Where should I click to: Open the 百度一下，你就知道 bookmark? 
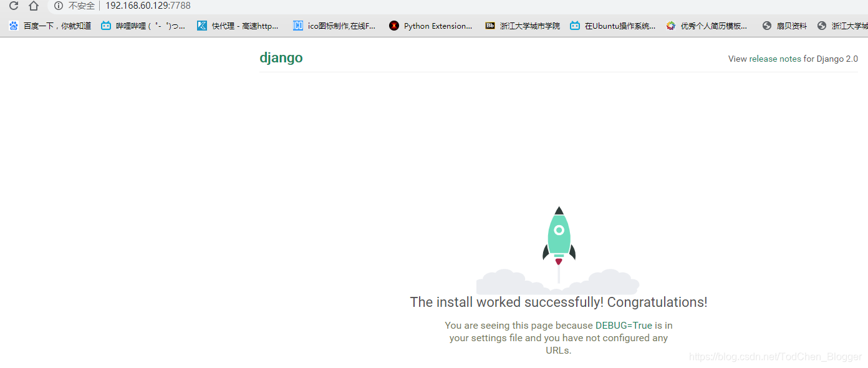(x=51, y=26)
